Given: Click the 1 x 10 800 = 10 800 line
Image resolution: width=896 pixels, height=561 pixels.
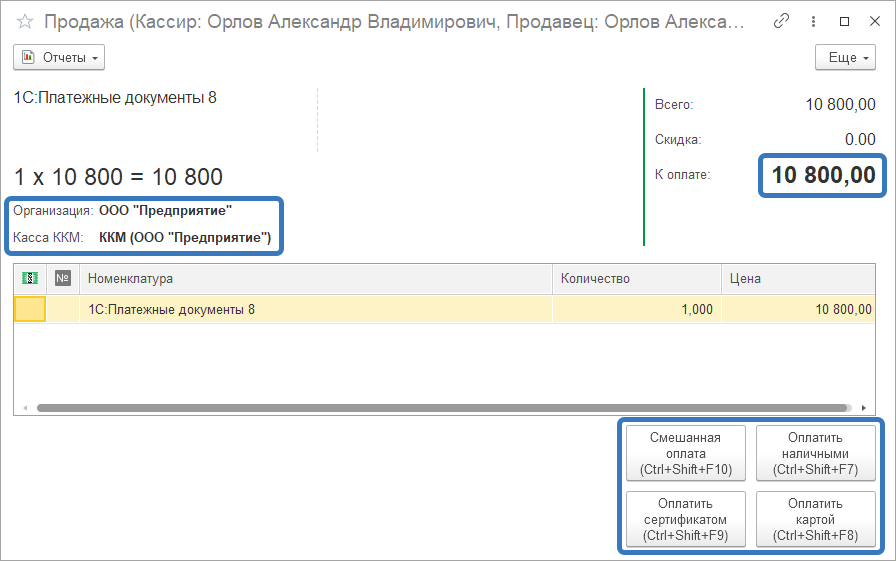Looking at the screenshot, I should (x=118, y=177).
